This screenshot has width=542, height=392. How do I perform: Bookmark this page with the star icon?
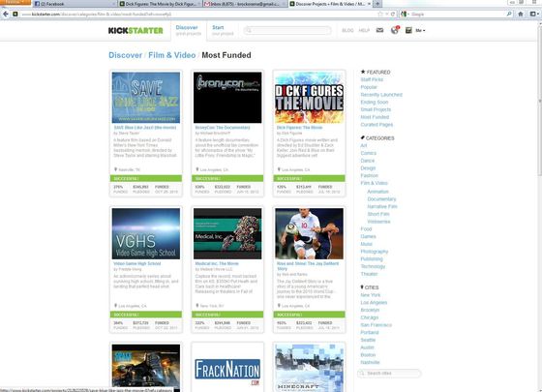coord(380,15)
